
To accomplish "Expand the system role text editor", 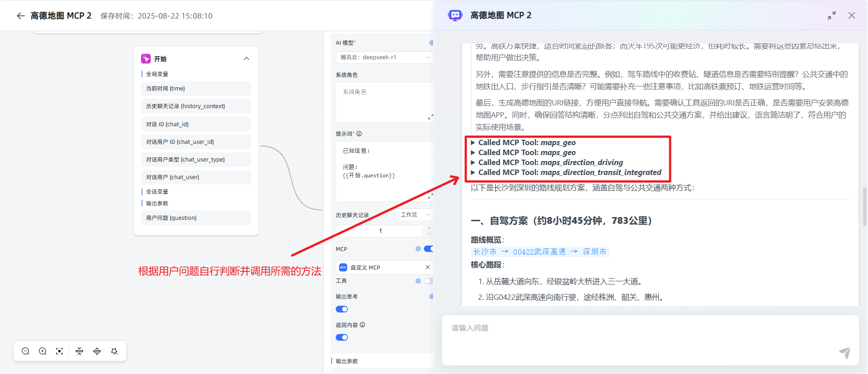I will click(x=430, y=117).
